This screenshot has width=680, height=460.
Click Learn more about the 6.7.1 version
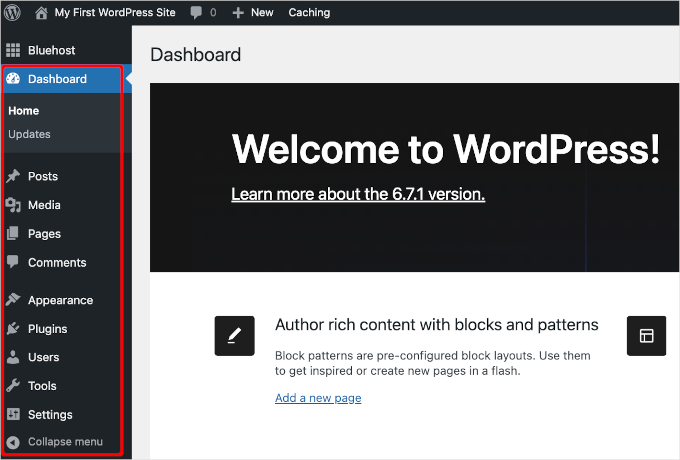(357, 194)
